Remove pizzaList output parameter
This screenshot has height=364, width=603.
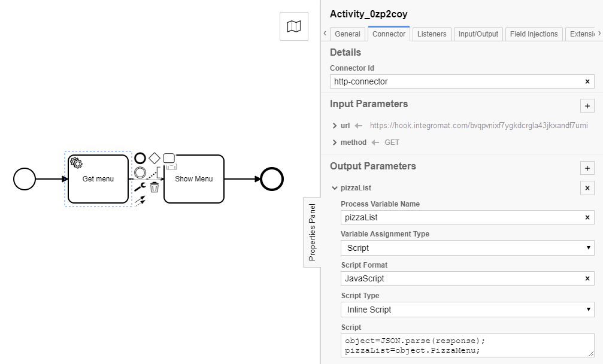click(587, 188)
